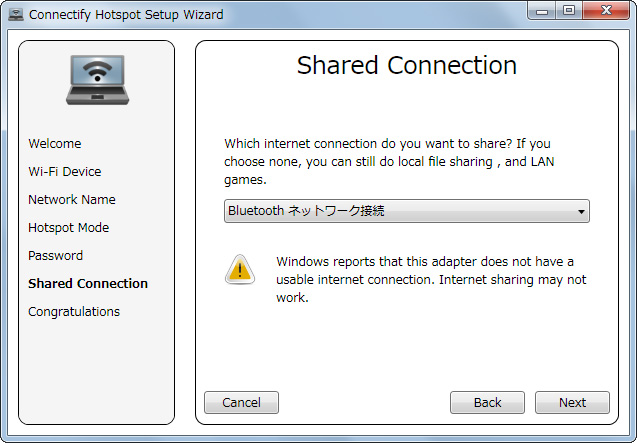Jump to the Wi-Fi Device step
Image resolution: width=637 pixels, height=443 pixels.
coord(64,172)
